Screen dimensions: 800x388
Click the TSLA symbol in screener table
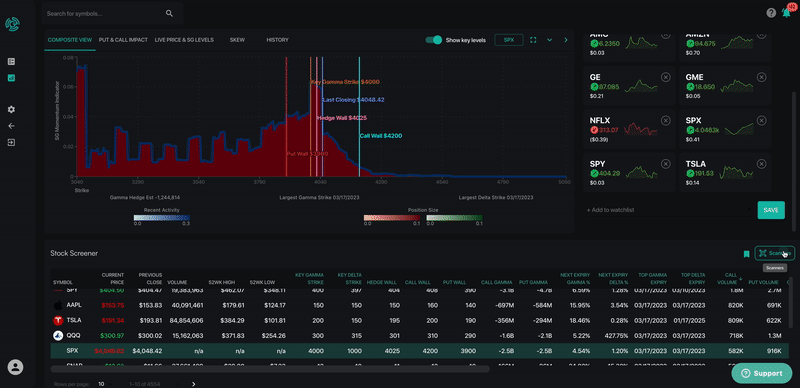tap(74, 321)
